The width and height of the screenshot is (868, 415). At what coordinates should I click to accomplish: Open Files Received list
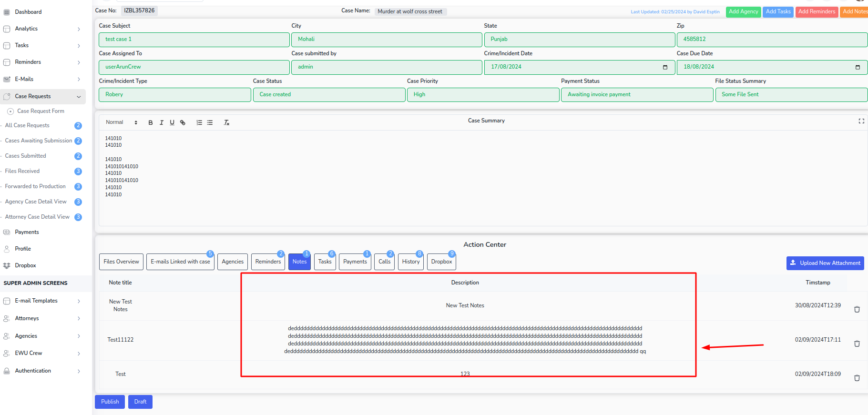click(22, 171)
